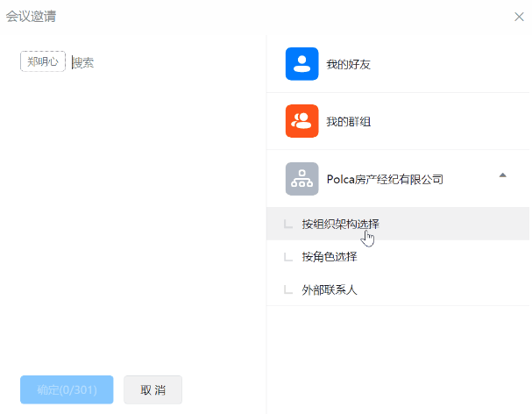This screenshot has height=414, width=532.
Task: Click the 取消 cancel button
Action: click(x=153, y=389)
